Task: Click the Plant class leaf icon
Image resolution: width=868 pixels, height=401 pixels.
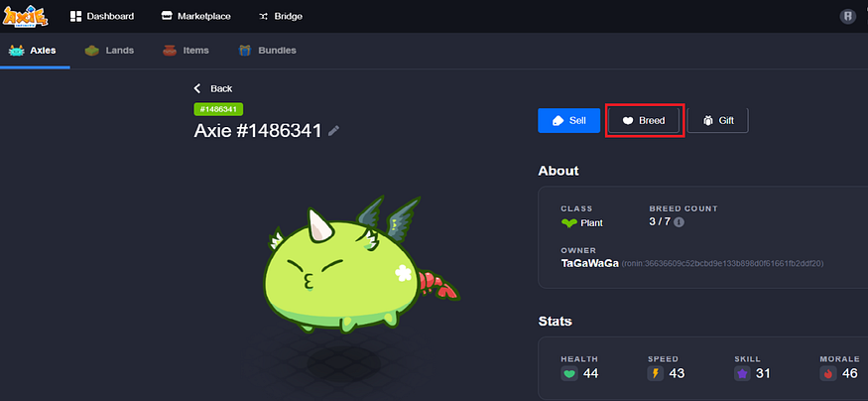Action: (568, 223)
